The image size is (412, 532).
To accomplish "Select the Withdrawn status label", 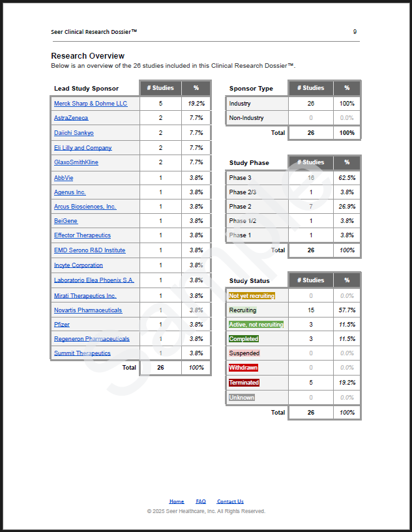I will tap(243, 368).
